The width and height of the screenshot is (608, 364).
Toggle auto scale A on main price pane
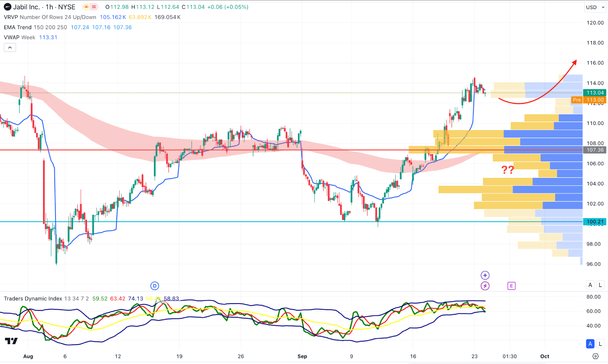point(590,285)
